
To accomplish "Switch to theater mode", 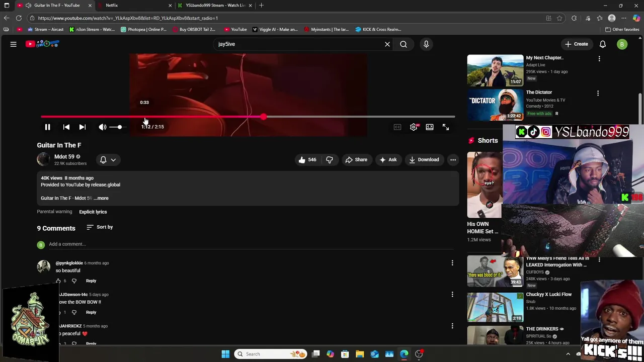I will point(430,127).
